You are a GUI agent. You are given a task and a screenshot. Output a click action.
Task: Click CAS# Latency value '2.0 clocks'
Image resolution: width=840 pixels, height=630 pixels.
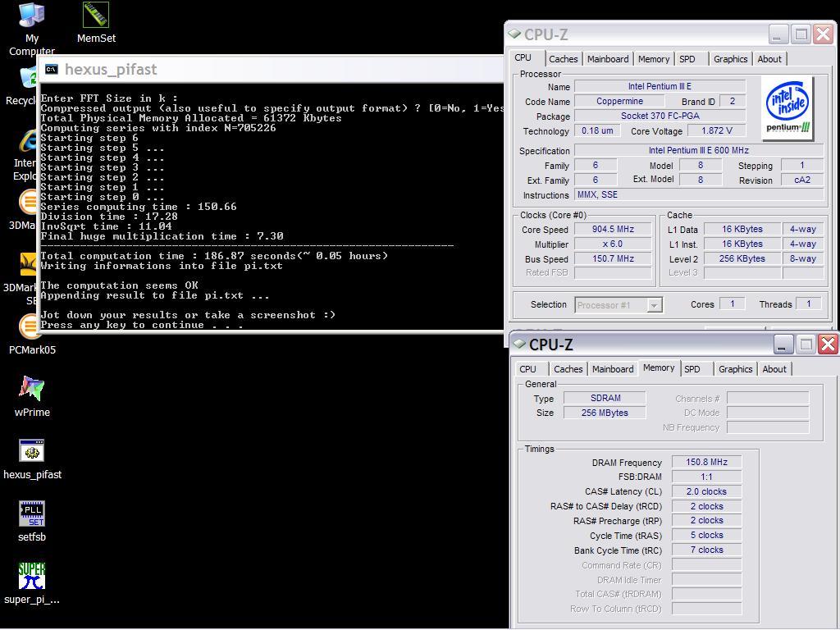click(706, 491)
